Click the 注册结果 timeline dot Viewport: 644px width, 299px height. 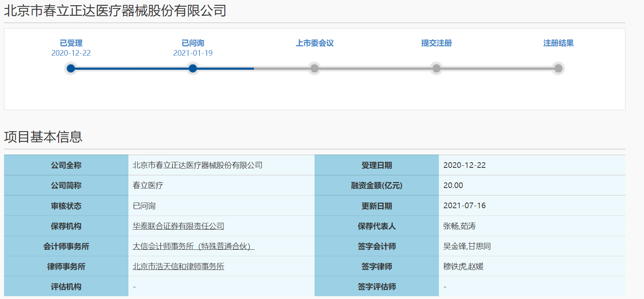point(558,69)
